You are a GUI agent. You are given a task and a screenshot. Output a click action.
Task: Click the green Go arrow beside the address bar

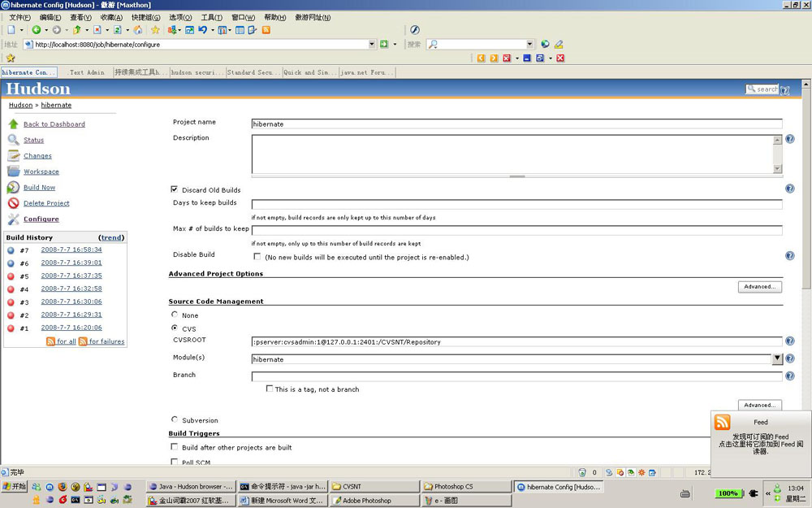[384, 44]
